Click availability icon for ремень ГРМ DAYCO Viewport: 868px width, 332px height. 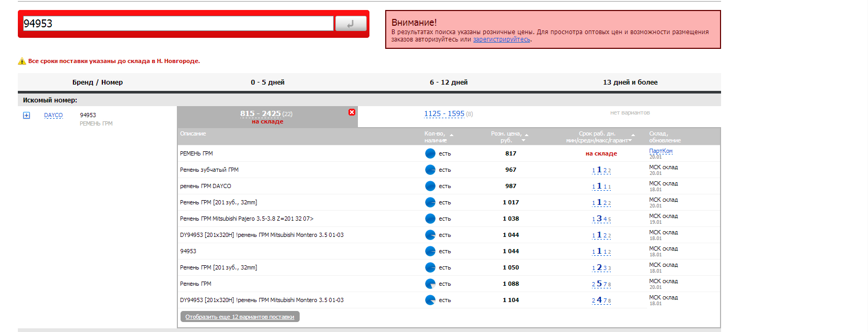point(430,186)
